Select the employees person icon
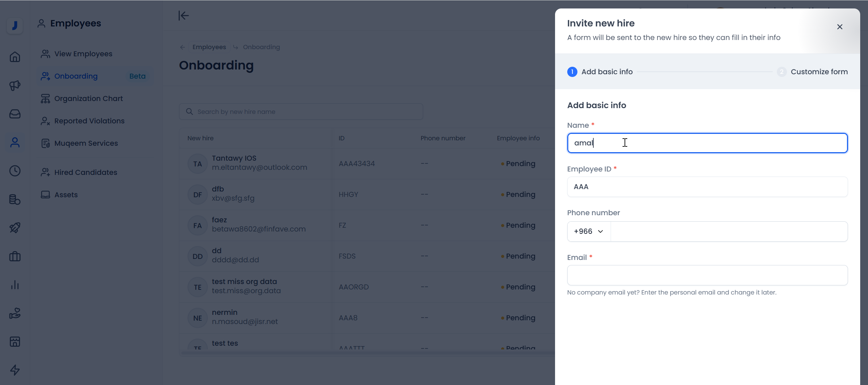Image resolution: width=868 pixels, height=385 pixels. pos(15,142)
